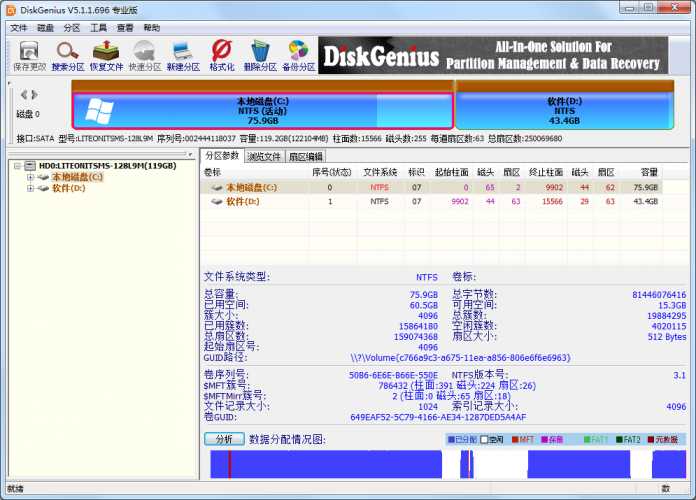Click 75.9GB capacity cell in table

[x=645, y=188]
